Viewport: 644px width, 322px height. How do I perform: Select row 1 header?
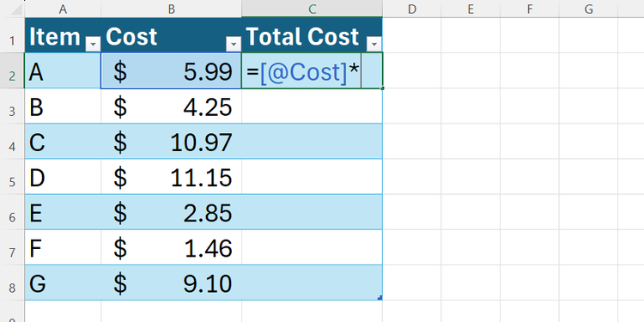(x=12, y=35)
